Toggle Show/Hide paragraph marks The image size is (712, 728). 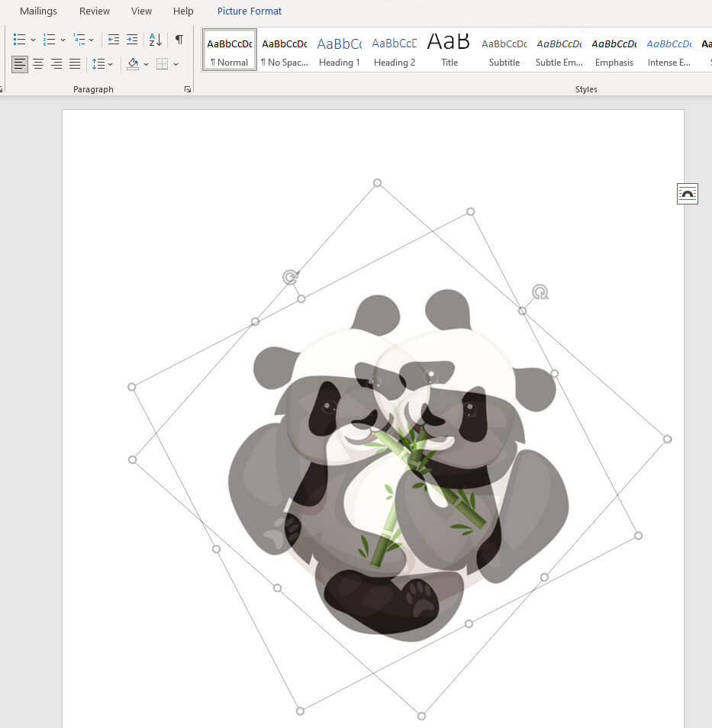pyautogui.click(x=179, y=40)
